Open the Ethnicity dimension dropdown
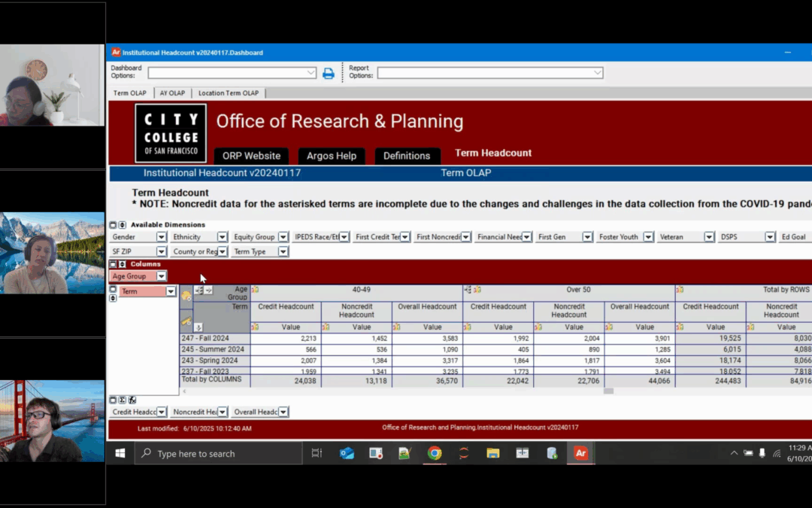 pos(222,237)
